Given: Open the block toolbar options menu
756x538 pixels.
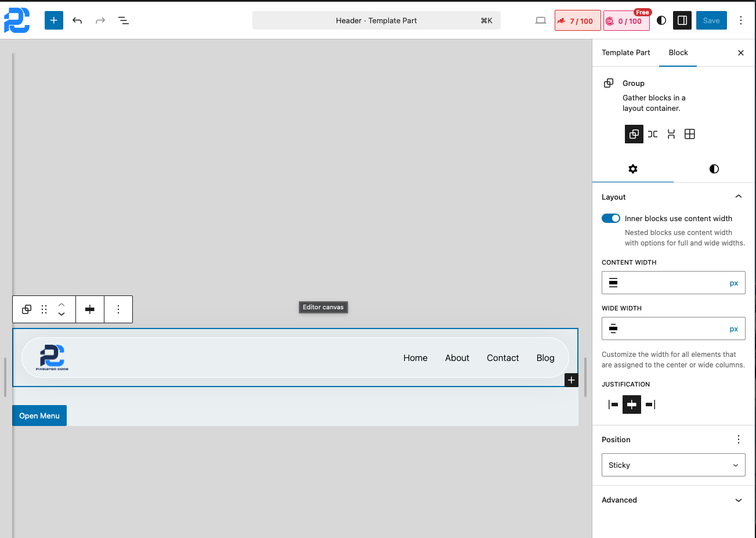Looking at the screenshot, I should 118,309.
